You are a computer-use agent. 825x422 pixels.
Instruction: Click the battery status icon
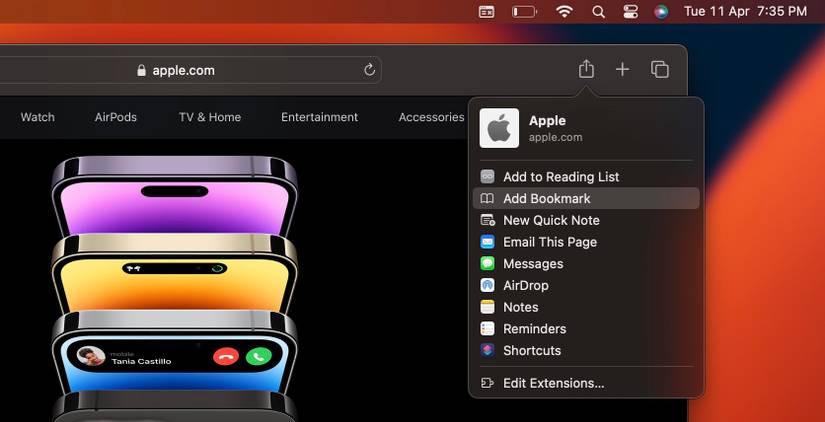523,12
